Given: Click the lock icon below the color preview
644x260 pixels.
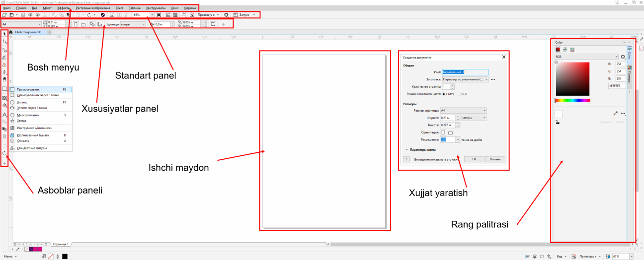Looking at the screenshot, I should coord(557,122).
